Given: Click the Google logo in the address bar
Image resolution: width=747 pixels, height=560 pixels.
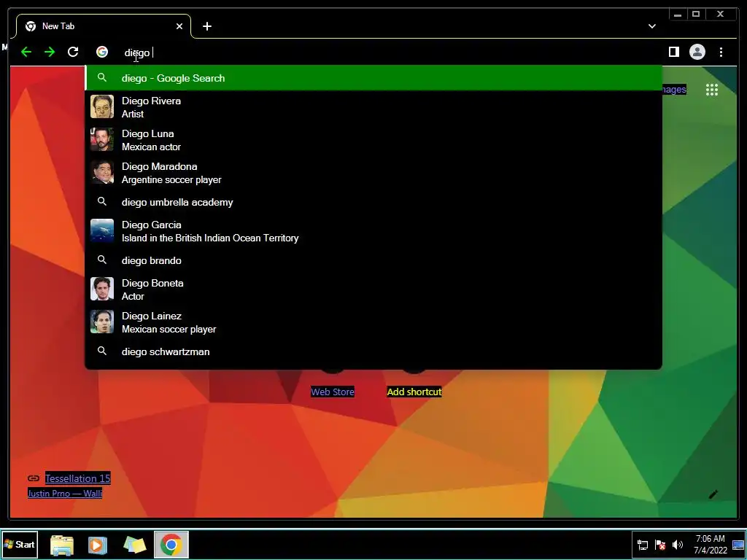Looking at the screenshot, I should click(x=102, y=52).
